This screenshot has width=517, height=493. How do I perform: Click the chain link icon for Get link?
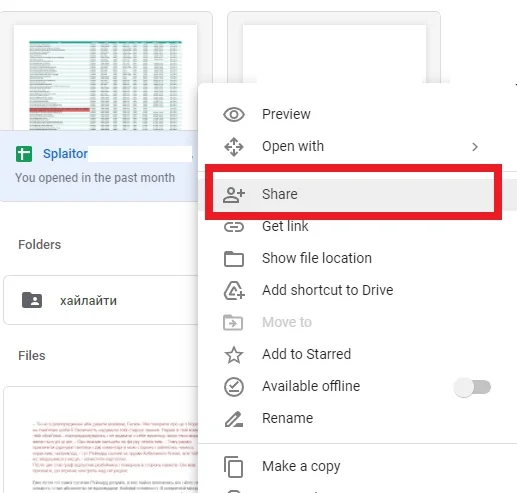coord(234,227)
